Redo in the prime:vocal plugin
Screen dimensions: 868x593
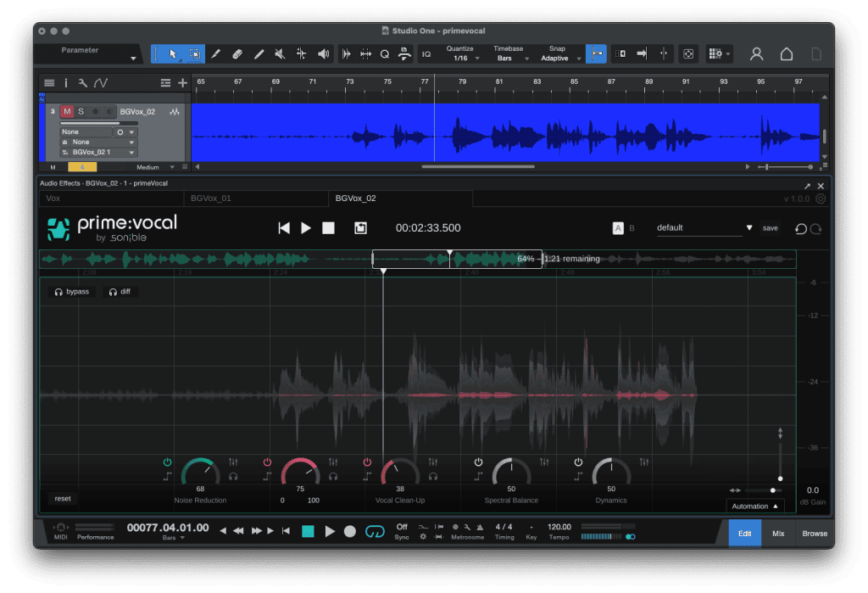tap(816, 228)
